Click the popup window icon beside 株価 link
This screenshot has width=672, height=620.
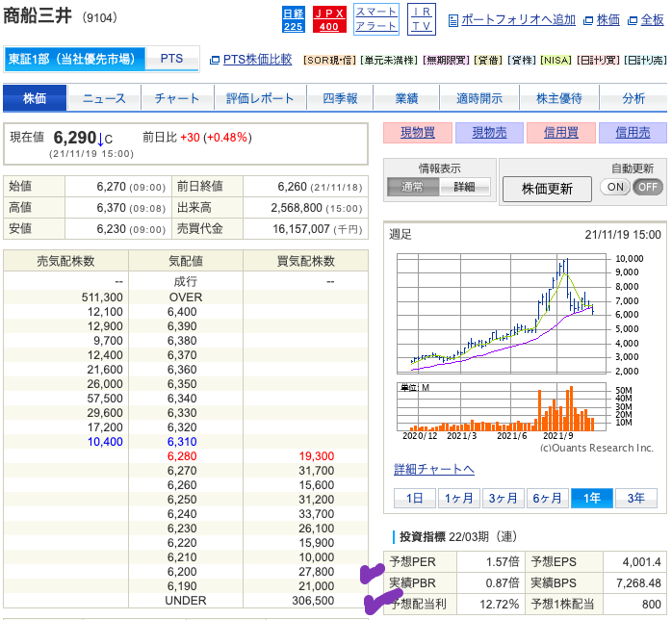tap(589, 20)
